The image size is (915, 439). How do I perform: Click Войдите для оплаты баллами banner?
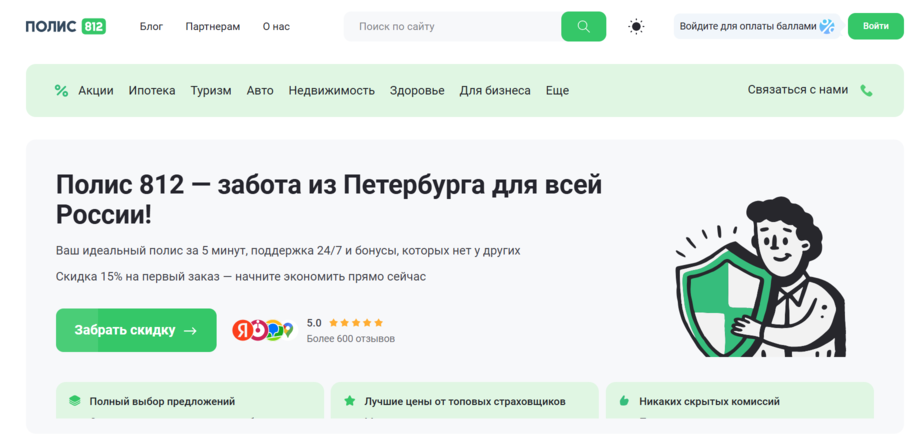(x=757, y=26)
